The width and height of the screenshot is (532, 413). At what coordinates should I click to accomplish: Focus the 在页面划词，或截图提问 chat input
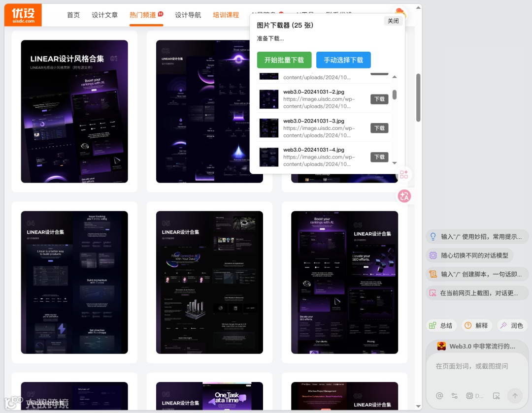point(477,366)
